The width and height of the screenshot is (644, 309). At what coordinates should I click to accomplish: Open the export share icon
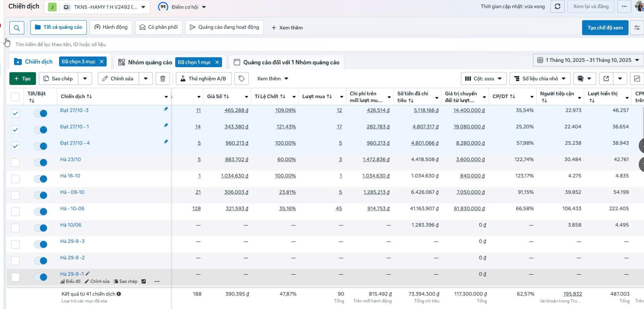[x=606, y=78]
